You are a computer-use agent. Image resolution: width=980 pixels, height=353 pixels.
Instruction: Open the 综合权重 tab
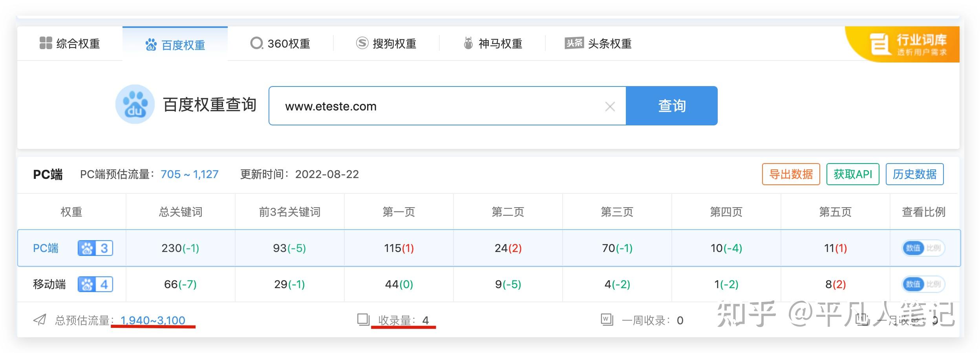click(x=70, y=44)
